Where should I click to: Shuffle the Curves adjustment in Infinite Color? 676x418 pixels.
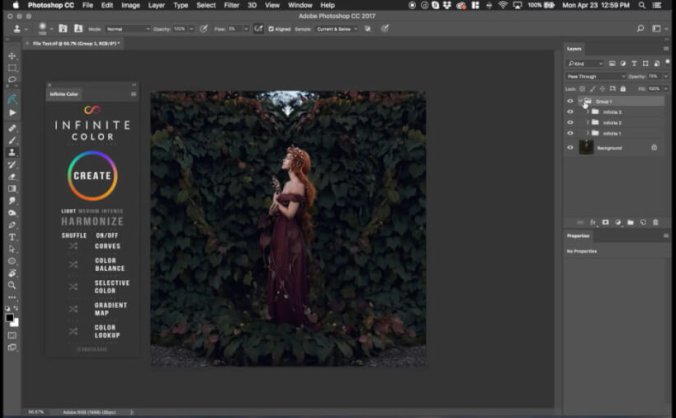point(73,244)
